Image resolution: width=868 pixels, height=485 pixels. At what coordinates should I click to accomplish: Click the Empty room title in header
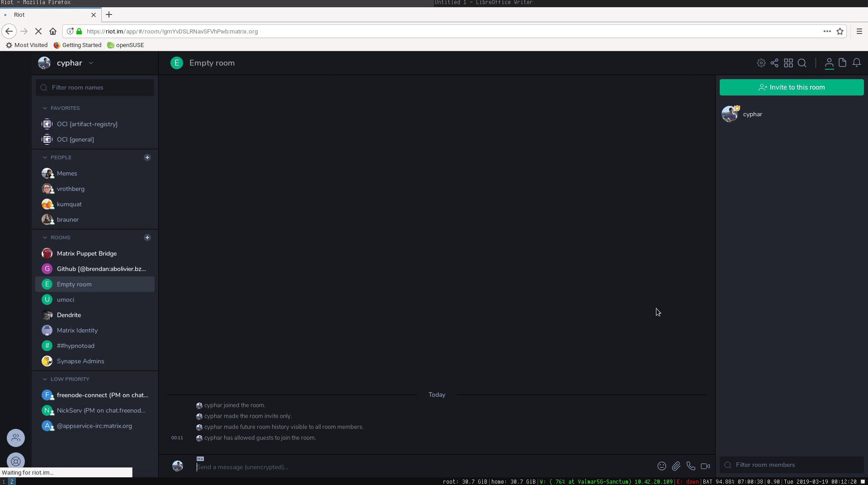coord(212,63)
